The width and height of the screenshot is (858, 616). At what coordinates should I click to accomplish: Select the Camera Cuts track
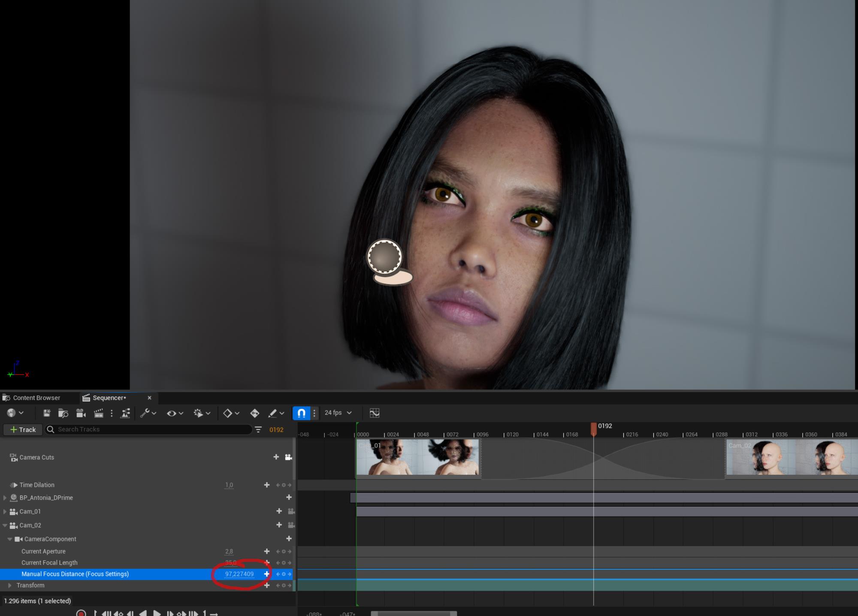[37, 457]
